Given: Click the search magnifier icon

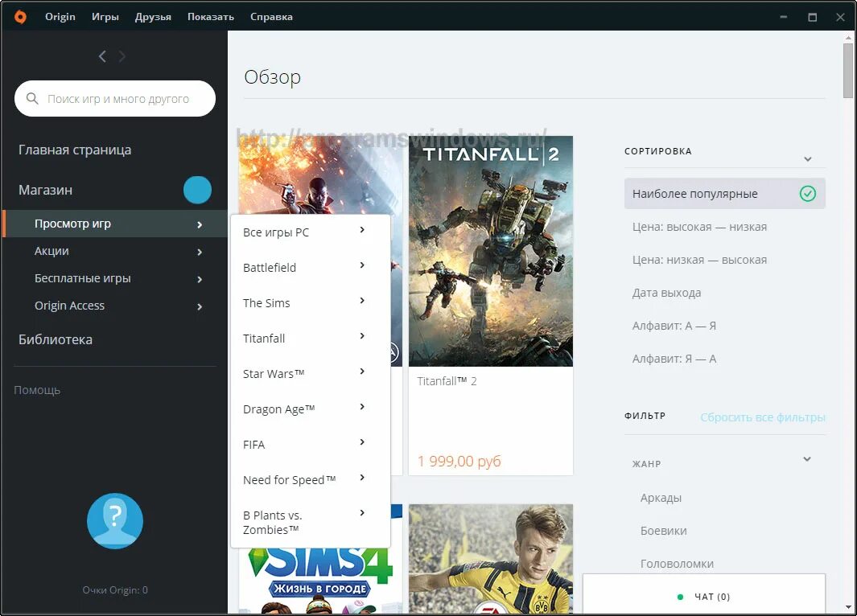Looking at the screenshot, I should (x=32, y=98).
